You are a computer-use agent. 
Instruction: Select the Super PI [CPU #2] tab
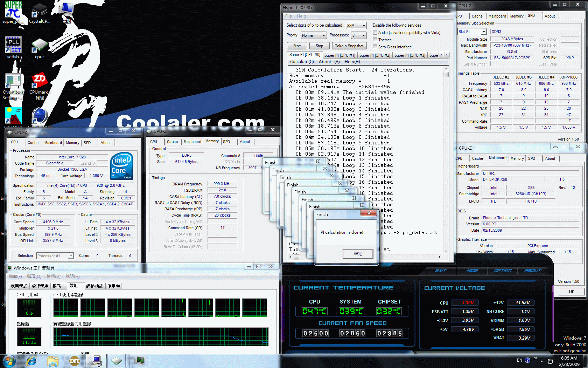374,55
